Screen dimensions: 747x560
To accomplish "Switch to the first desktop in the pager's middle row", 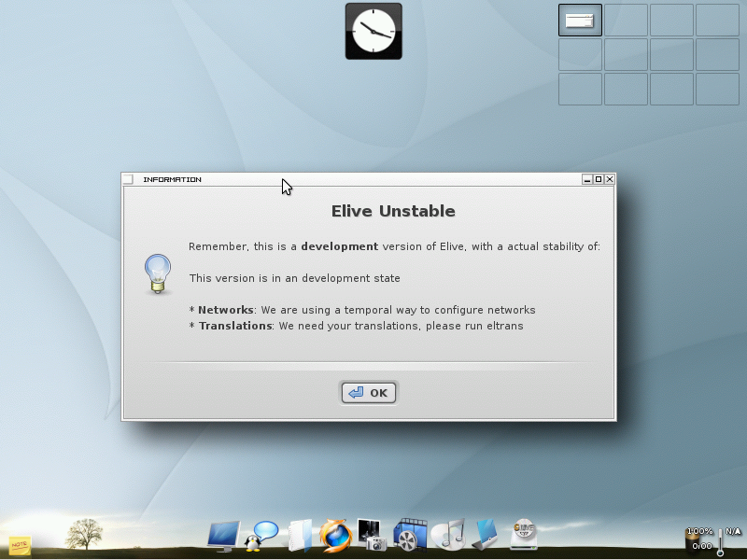I will 580,54.
